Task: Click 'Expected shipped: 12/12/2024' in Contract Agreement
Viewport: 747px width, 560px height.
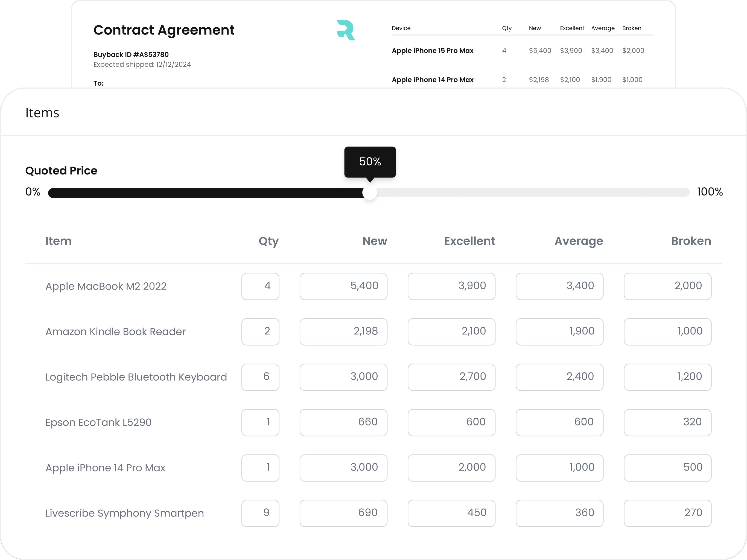Action: coord(142,65)
